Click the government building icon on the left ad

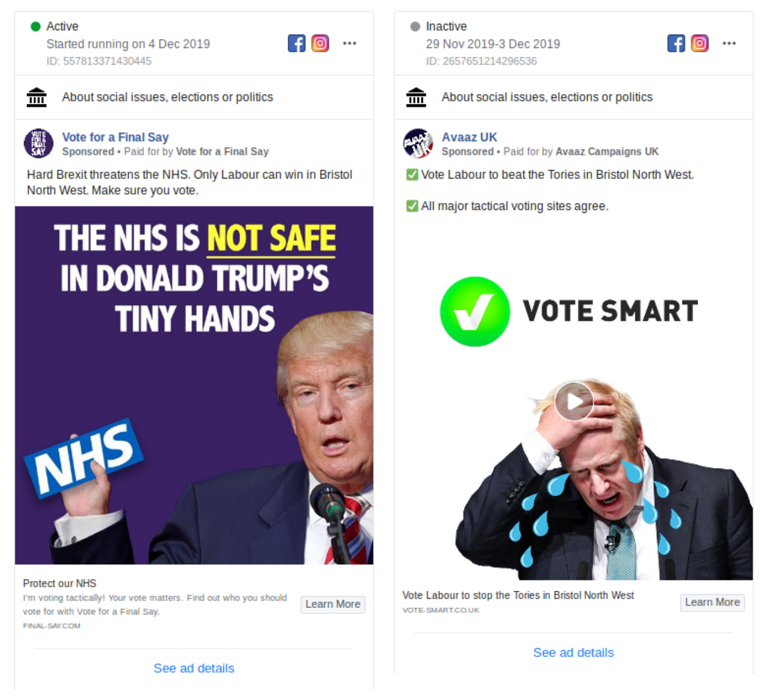(x=37, y=97)
